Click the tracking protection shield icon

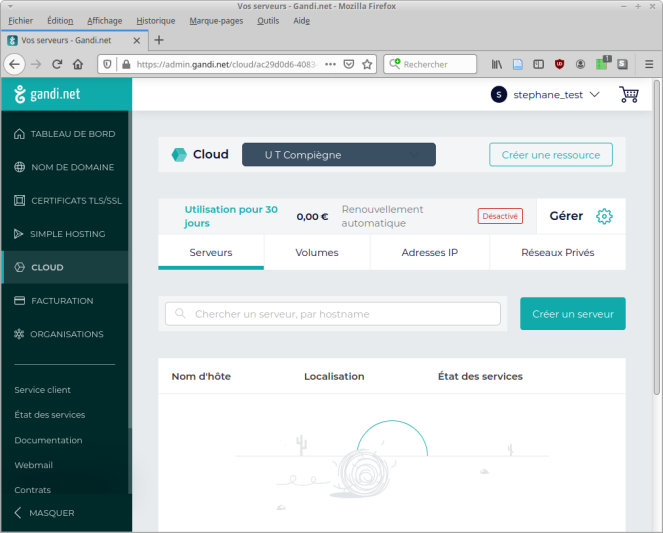[107, 64]
